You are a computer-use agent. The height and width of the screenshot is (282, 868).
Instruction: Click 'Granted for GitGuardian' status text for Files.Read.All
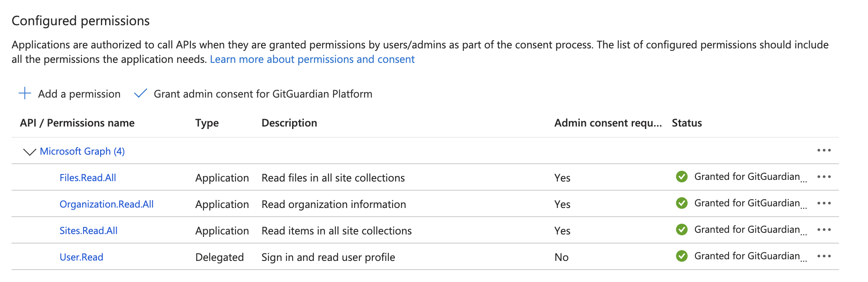[751, 177]
